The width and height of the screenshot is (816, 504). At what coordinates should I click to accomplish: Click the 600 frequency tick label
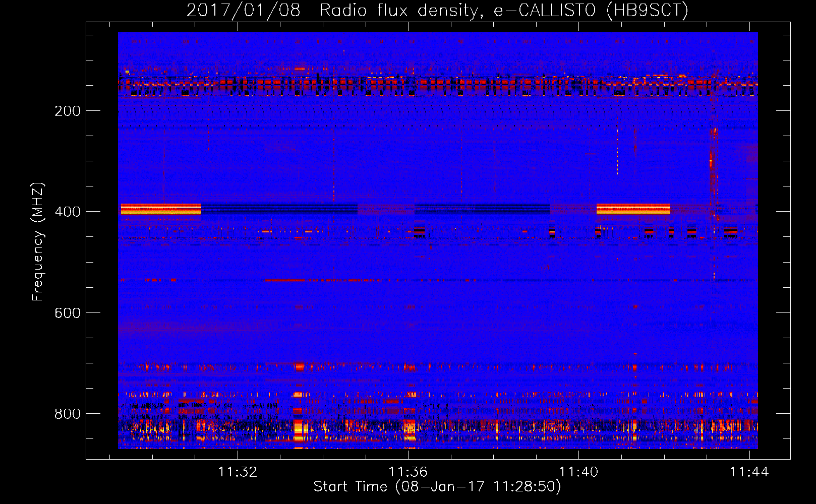(x=68, y=313)
